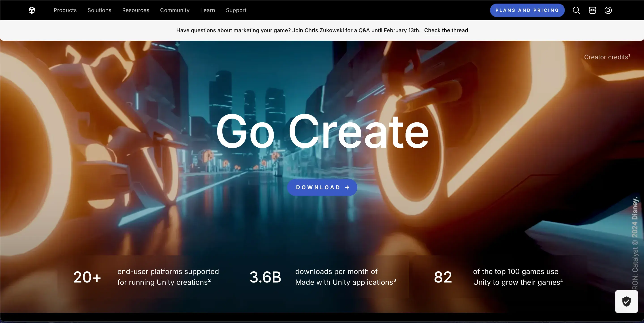The image size is (644, 323).
Task: Open the search magnifier icon
Action: point(576,10)
